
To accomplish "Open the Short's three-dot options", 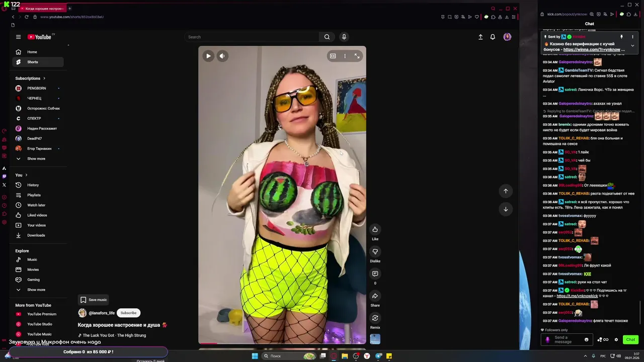I will point(345,56).
